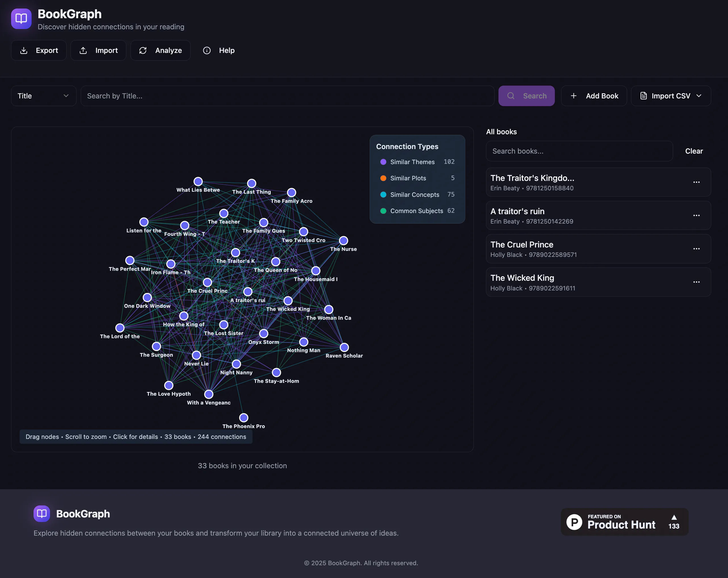
Task: Select the With a Vengeance node
Action: point(209,394)
